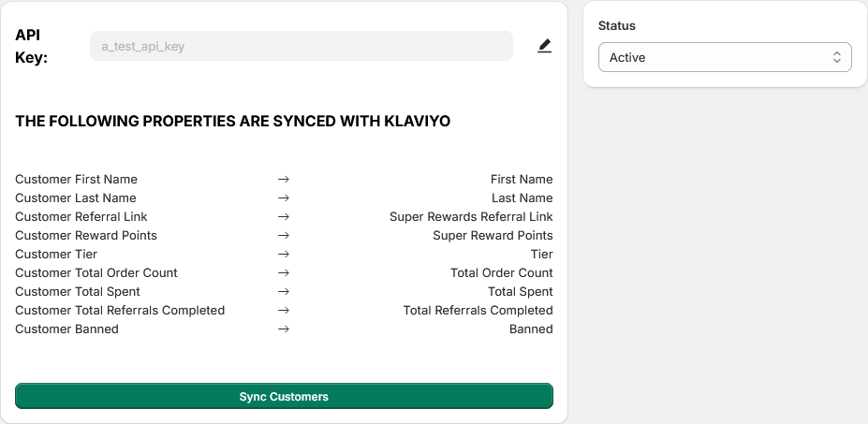This screenshot has width=868, height=424.
Task: Click the arrow beside Customer Referral Link
Action: [284, 216]
